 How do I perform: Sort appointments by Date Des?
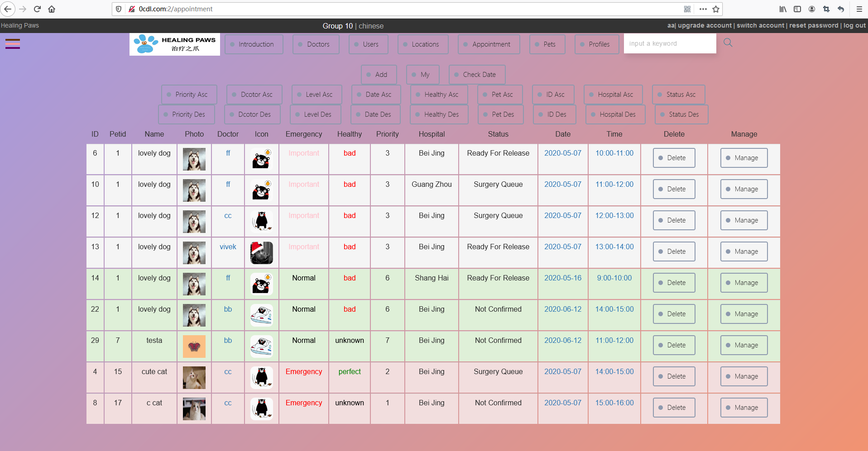coord(375,114)
